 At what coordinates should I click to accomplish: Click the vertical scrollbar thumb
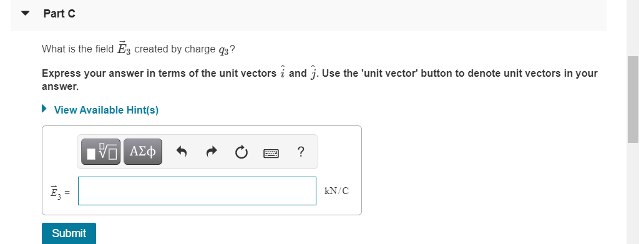click(x=633, y=99)
